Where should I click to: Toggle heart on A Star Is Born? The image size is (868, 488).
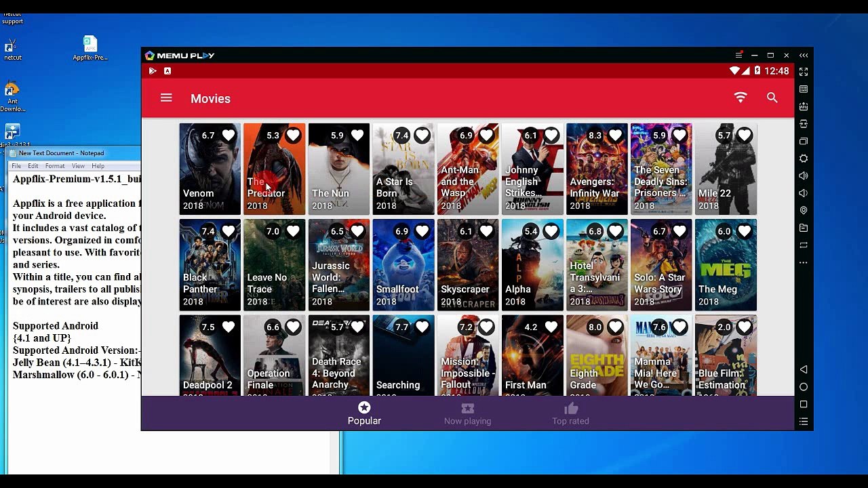pyautogui.click(x=422, y=136)
